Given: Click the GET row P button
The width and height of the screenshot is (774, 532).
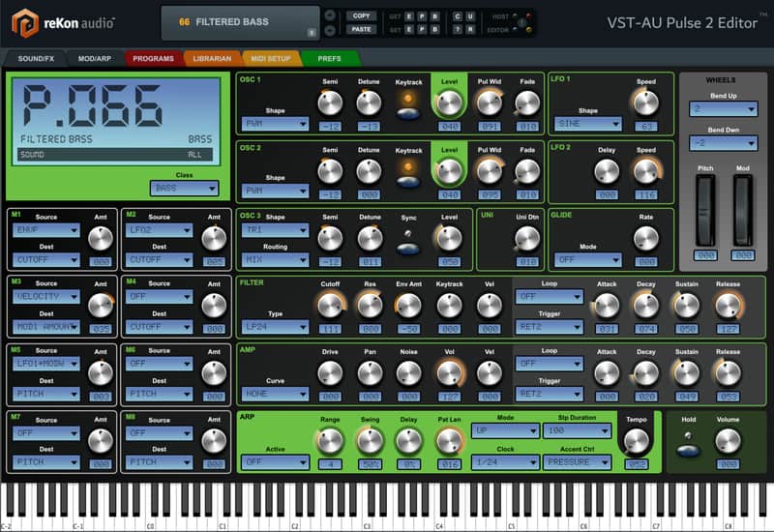Looking at the screenshot, I should pos(422,16).
